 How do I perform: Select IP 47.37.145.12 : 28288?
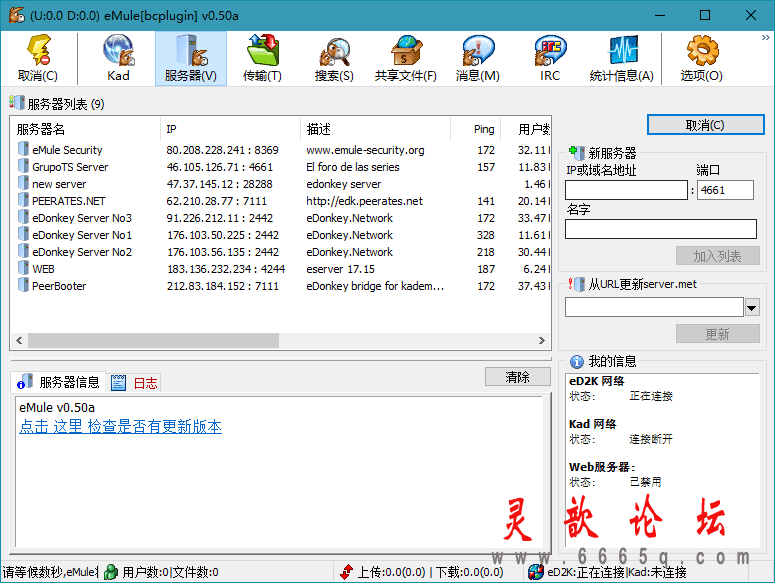click(x=219, y=184)
